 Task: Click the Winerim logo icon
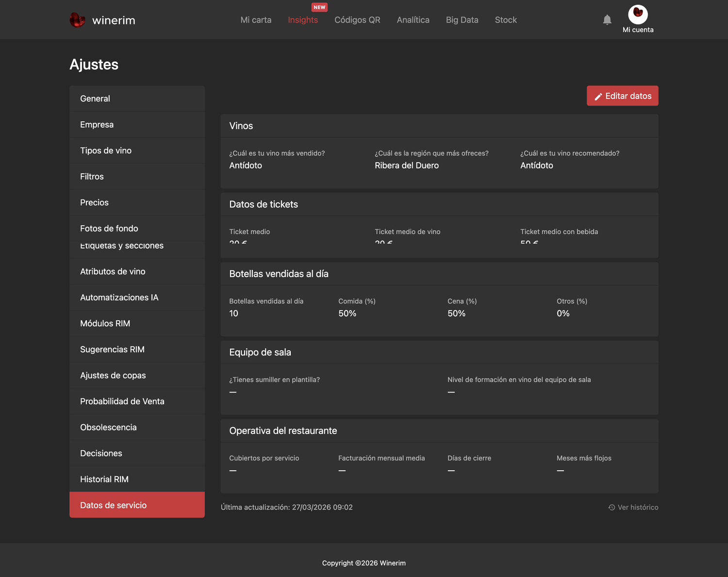pos(77,20)
